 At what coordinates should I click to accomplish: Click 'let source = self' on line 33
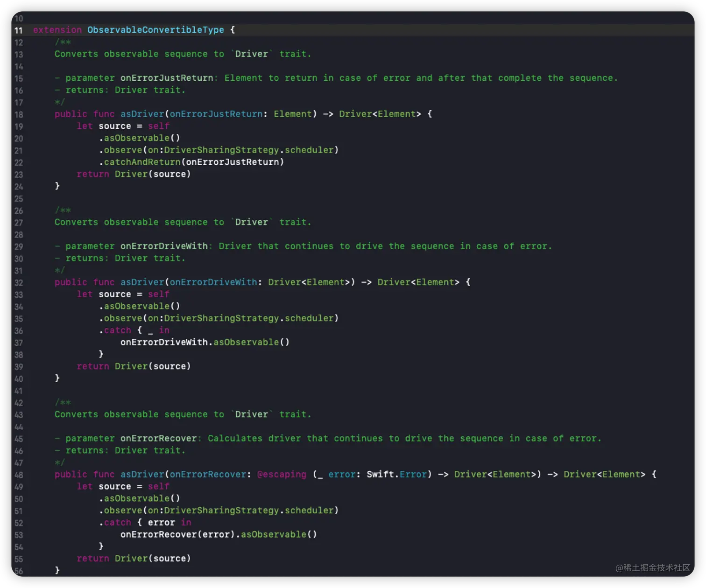[x=123, y=294]
